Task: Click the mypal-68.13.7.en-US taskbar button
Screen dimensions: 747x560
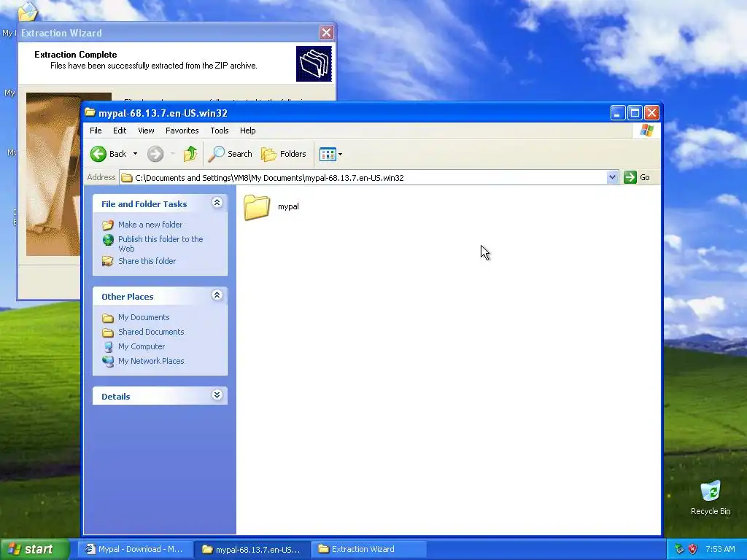Action: pyautogui.click(x=252, y=549)
